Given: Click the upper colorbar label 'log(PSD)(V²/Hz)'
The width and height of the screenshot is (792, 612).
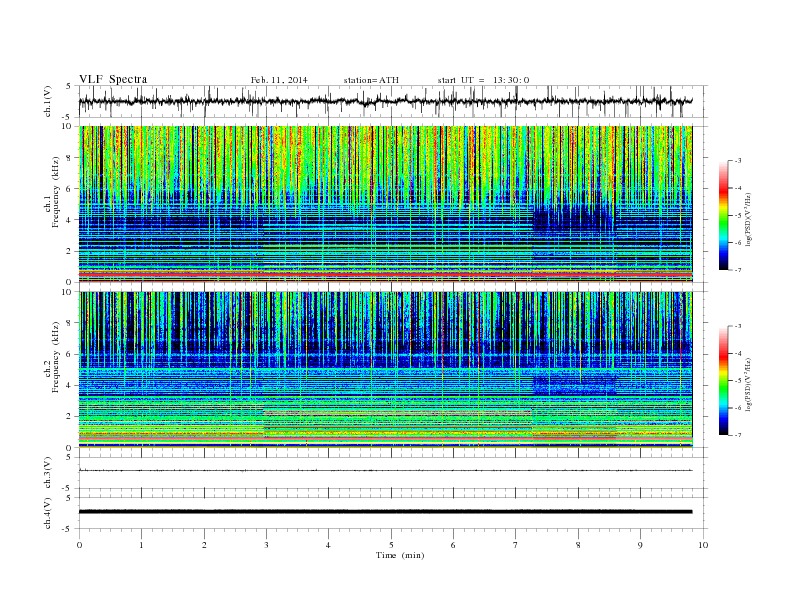Looking at the screenshot, I should tap(749, 219).
